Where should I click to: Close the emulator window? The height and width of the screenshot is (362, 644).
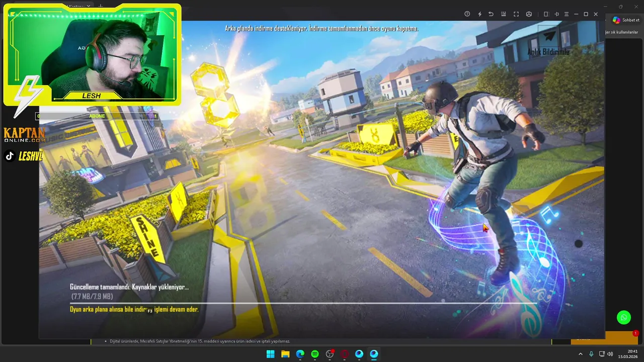pyautogui.click(x=596, y=14)
